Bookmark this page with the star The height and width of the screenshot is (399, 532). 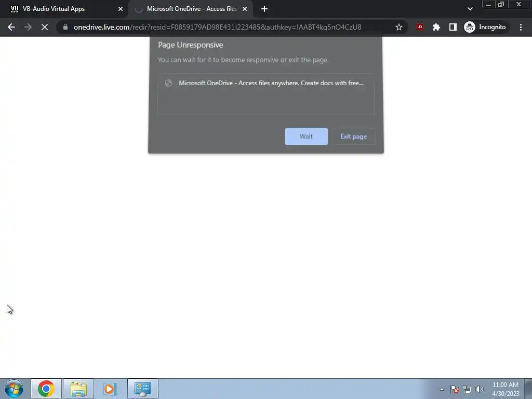click(399, 27)
